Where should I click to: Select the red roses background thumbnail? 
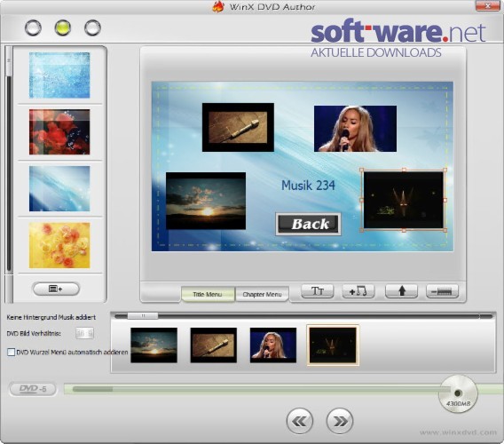(59, 132)
